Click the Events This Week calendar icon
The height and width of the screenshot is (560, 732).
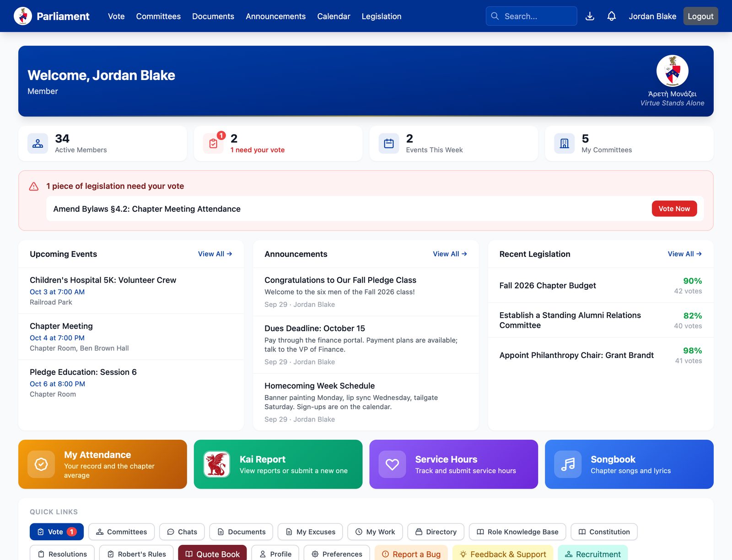pos(389,144)
